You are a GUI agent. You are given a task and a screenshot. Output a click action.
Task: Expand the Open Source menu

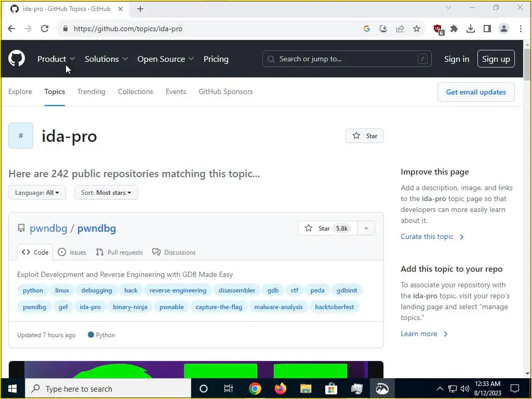coord(166,59)
